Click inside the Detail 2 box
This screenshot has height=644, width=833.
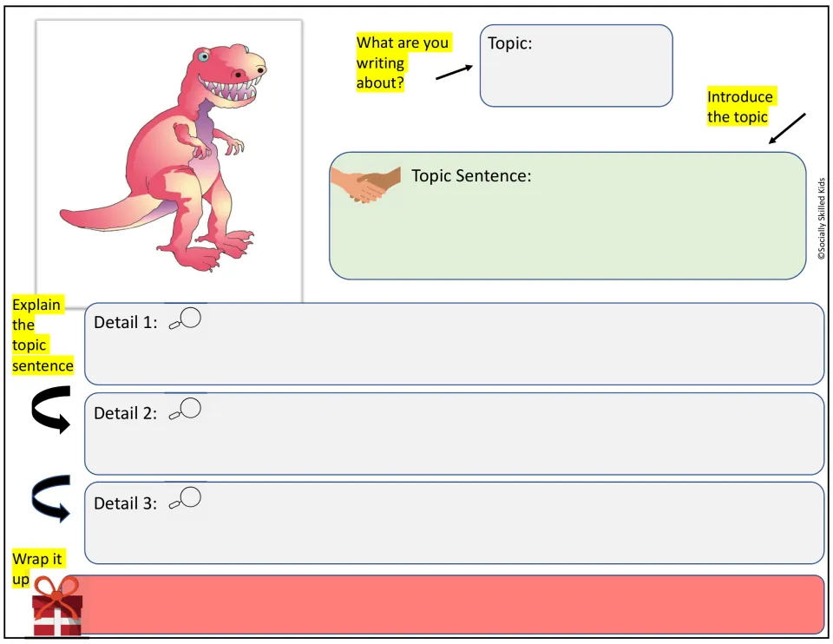(454, 434)
